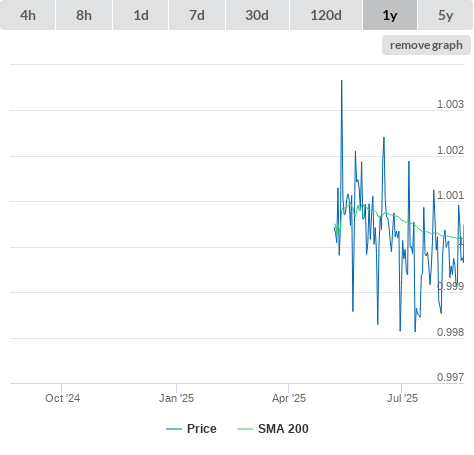This screenshot has width=474, height=455.
Task: Choose the 1d range tab
Action: coord(141,15)
